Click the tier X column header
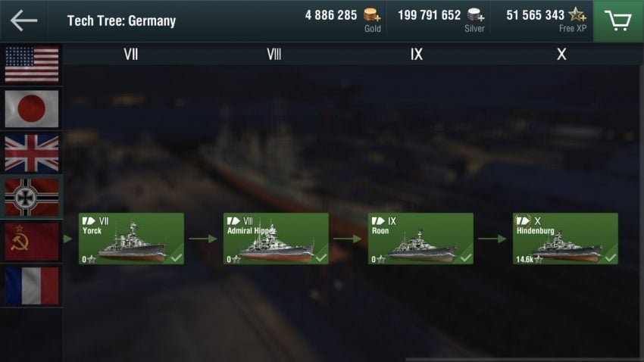Viewport: 644px width, 362px height. point(561,55)
